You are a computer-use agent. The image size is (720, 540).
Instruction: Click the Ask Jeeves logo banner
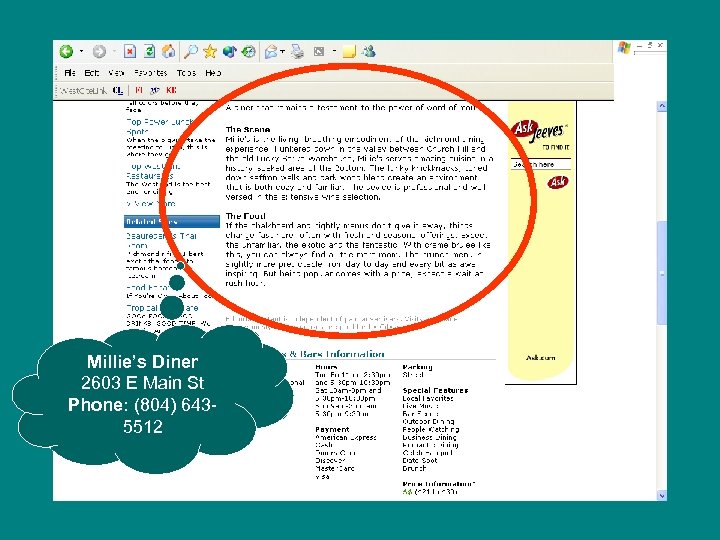click(540, 132)
